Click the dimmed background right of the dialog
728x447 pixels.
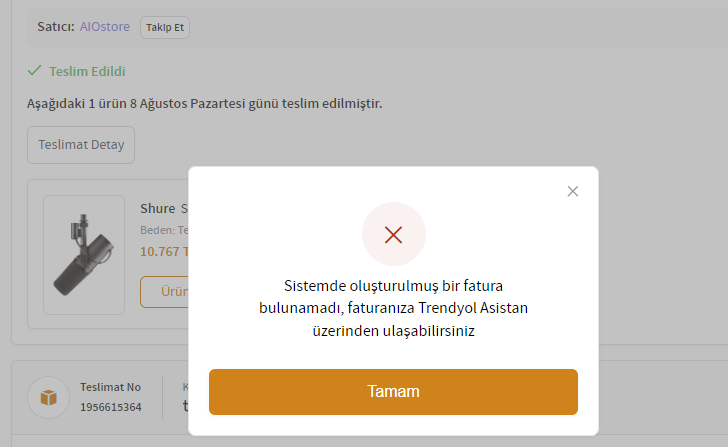pos(660,250)
